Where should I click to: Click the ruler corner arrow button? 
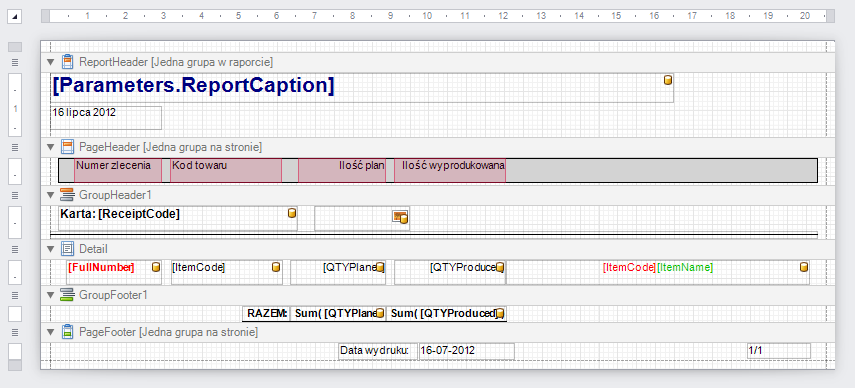tap(15, 17)
